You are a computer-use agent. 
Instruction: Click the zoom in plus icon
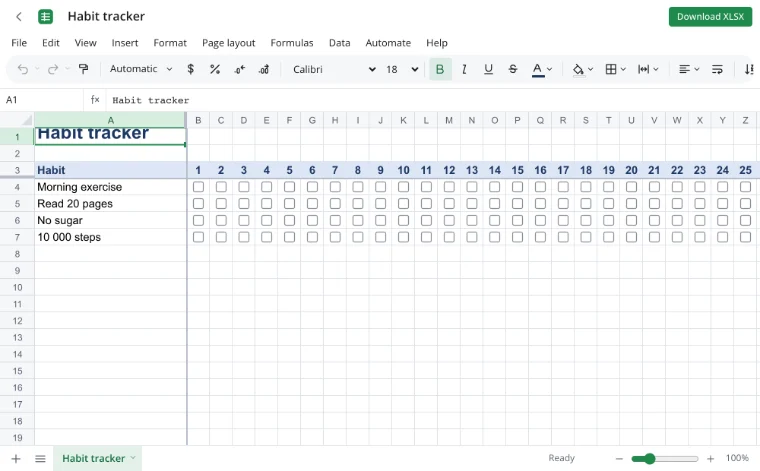(x=711, y=458)
